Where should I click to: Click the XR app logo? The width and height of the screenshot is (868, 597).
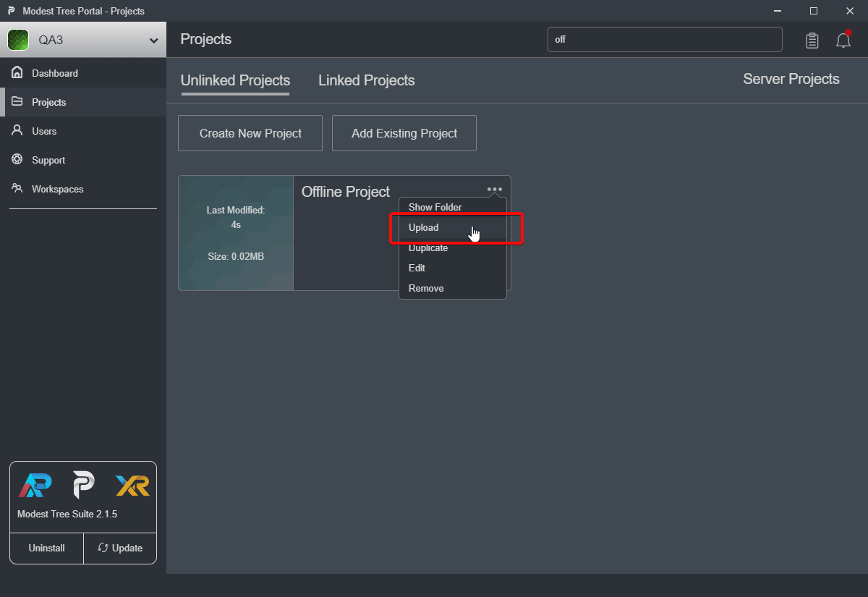coord(132,486)
